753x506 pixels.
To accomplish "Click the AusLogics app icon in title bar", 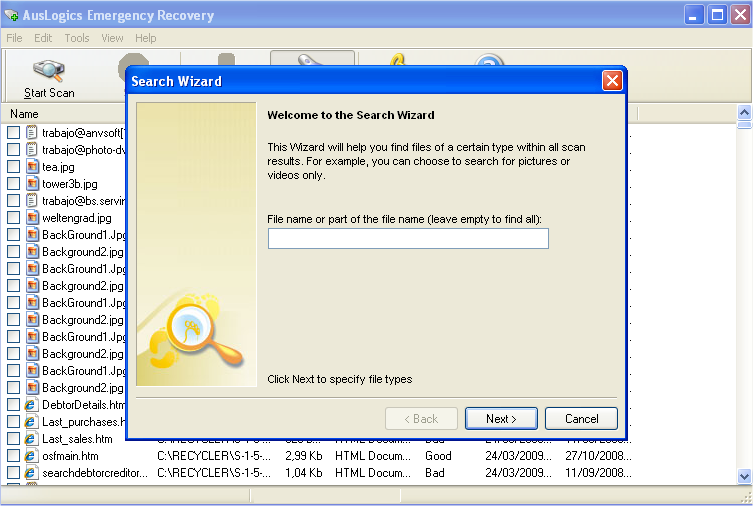I will coord(11,15).
